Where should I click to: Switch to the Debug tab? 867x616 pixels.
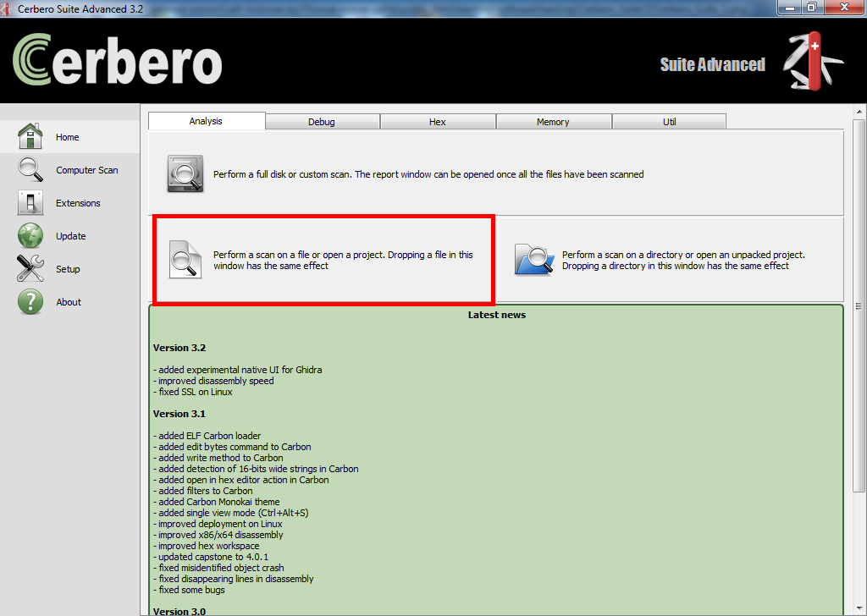click(x=322, y=122)
